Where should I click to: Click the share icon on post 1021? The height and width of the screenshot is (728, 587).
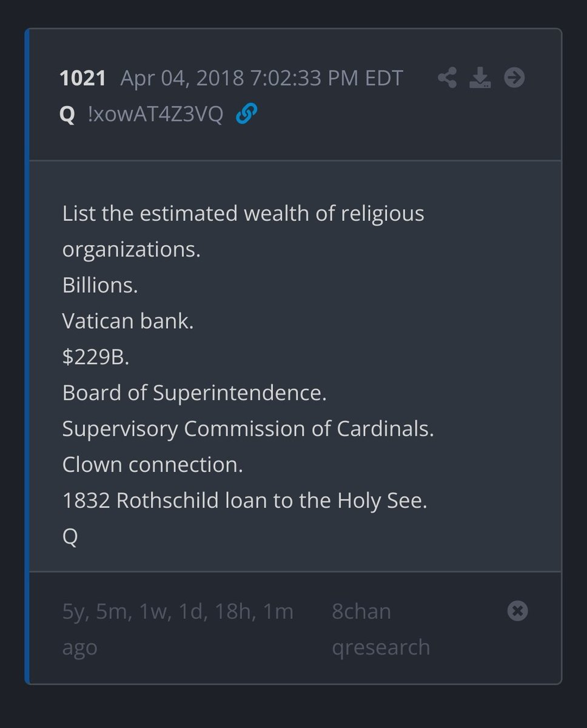447,78
